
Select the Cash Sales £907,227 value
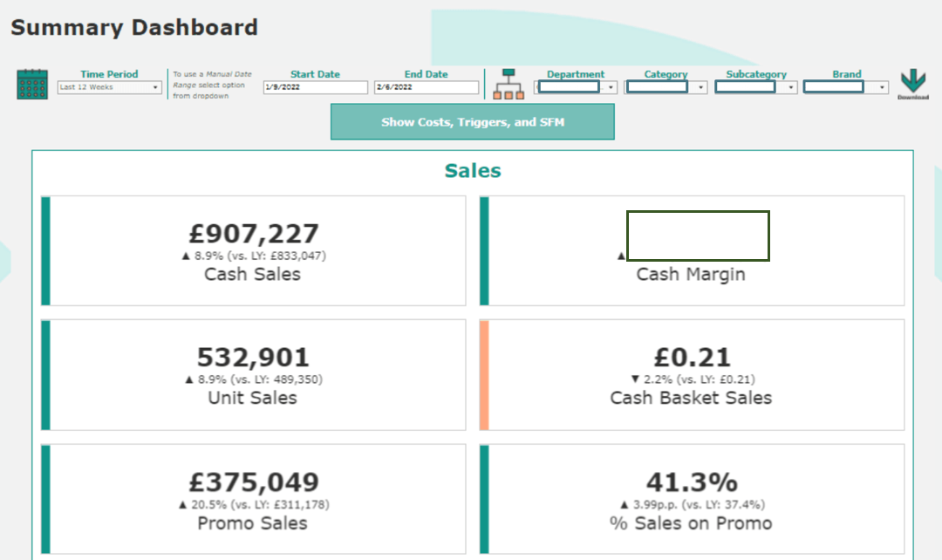point(254,234)
